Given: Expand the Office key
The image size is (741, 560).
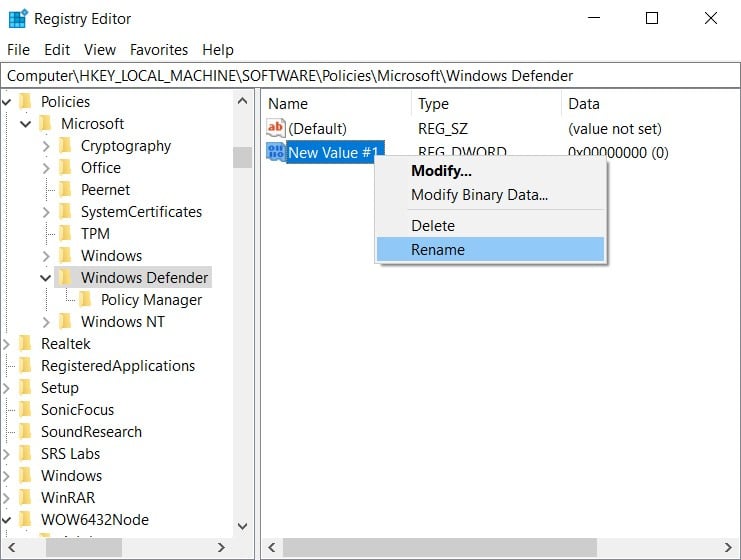Looking at the screenshot, I should click(x=46, y=168).
